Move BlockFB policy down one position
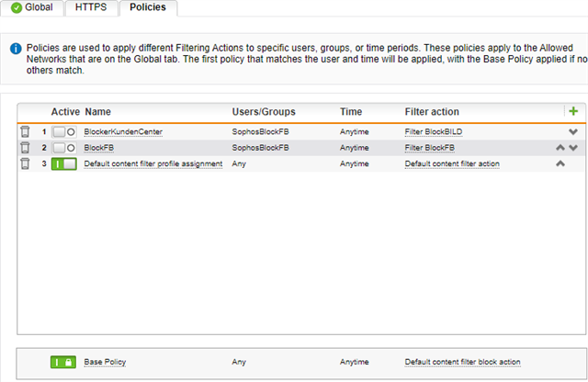Viewport: 588px width, 382px height. point(573,148)
